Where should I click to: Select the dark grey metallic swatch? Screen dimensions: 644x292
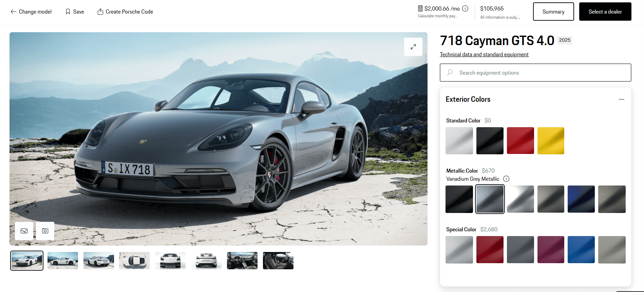[551, 199]
